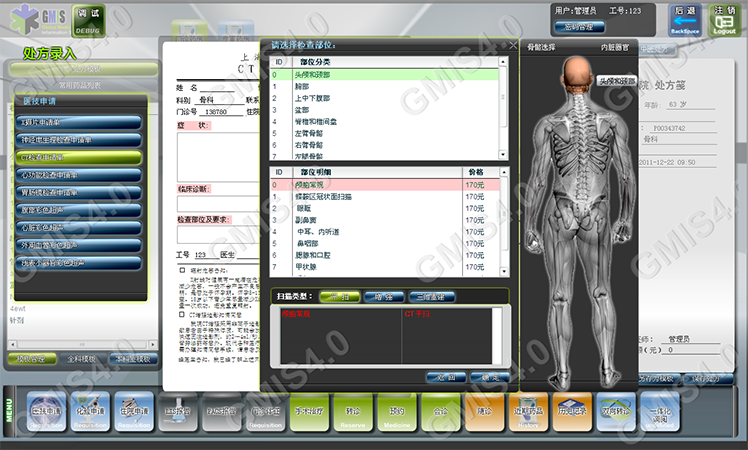This screenshot has height=450, width=748.
Task: Select X射片申请单 in 医技申请 list
Action: click(79, 123)
